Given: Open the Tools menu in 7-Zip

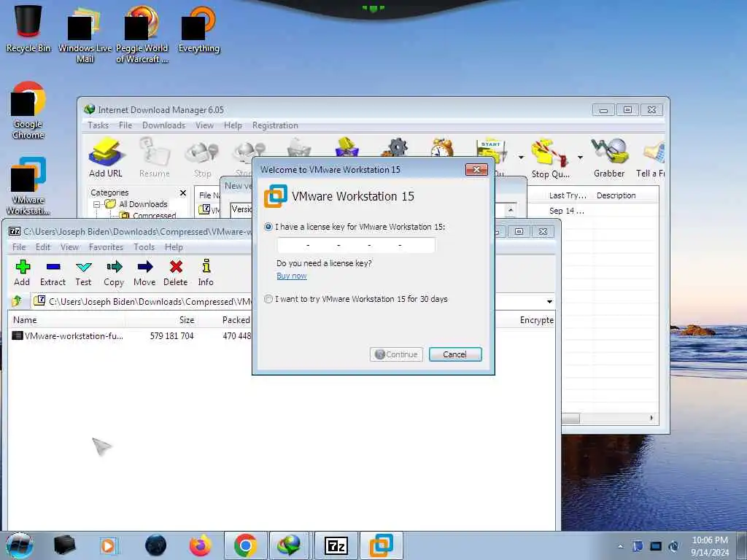Looking at the screenshot, I should (144, 247).
